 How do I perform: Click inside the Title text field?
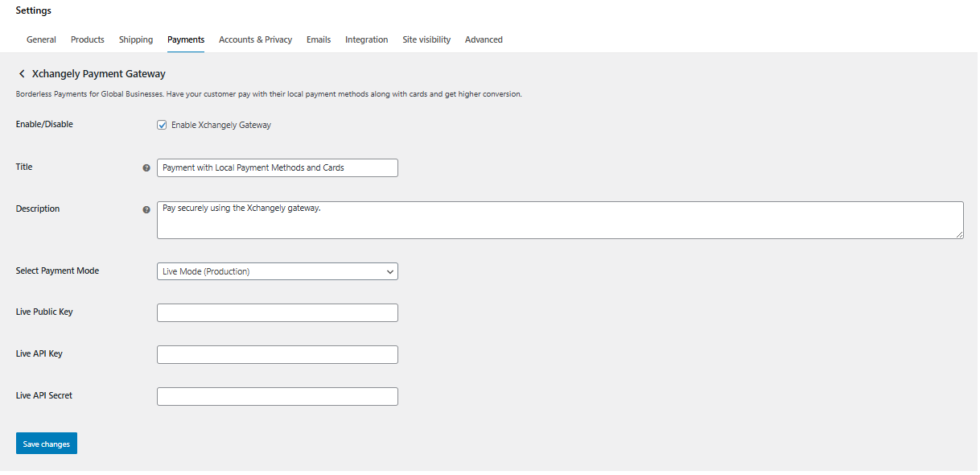tap(277, 167)
